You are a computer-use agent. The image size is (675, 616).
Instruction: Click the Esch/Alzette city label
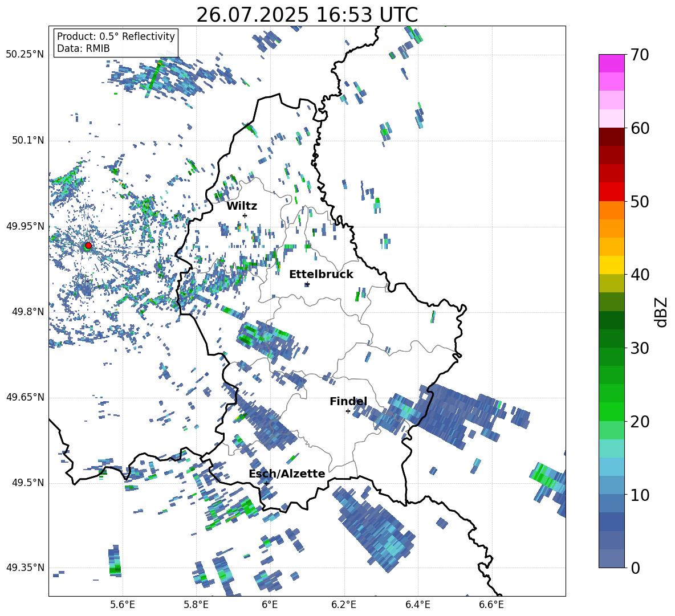click(287, 474)
